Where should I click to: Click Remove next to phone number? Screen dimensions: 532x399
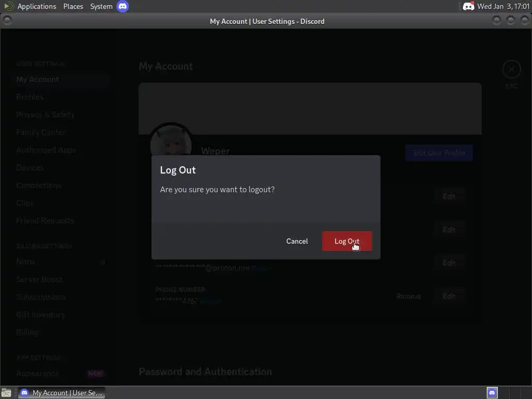pos(408,297)
